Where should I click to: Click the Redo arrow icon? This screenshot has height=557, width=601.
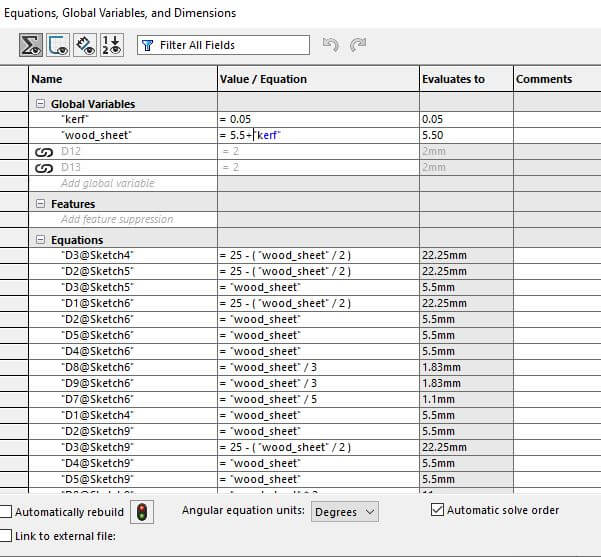coord(358,45)
